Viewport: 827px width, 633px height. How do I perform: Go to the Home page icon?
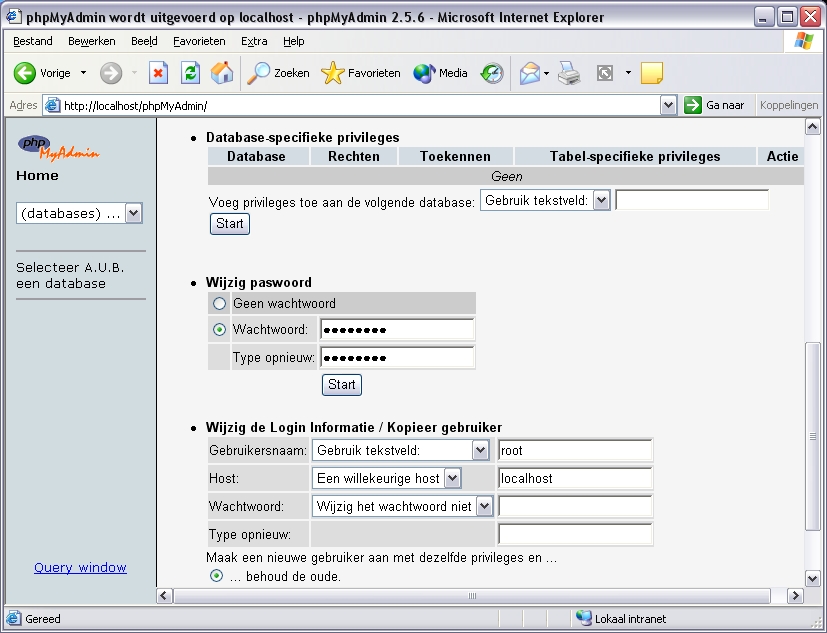(222, 73)
